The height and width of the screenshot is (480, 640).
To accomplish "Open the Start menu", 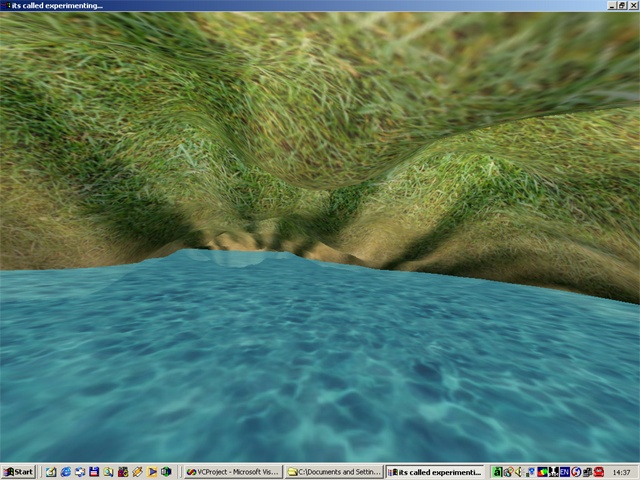I will click(x=18, y=471).
